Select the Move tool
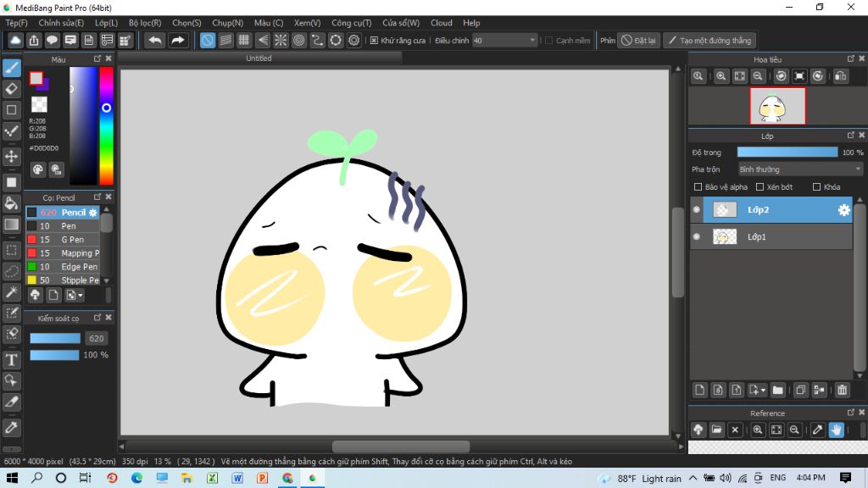 click(12, 156)
